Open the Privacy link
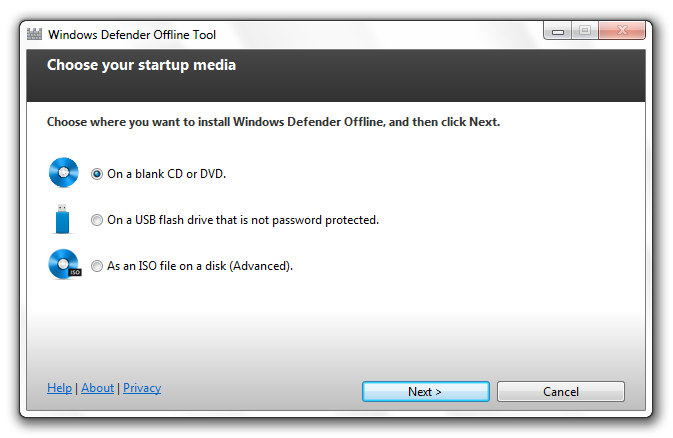Image resolution: width=673 pixels, height=438 pixels. [x=142, y=388]
